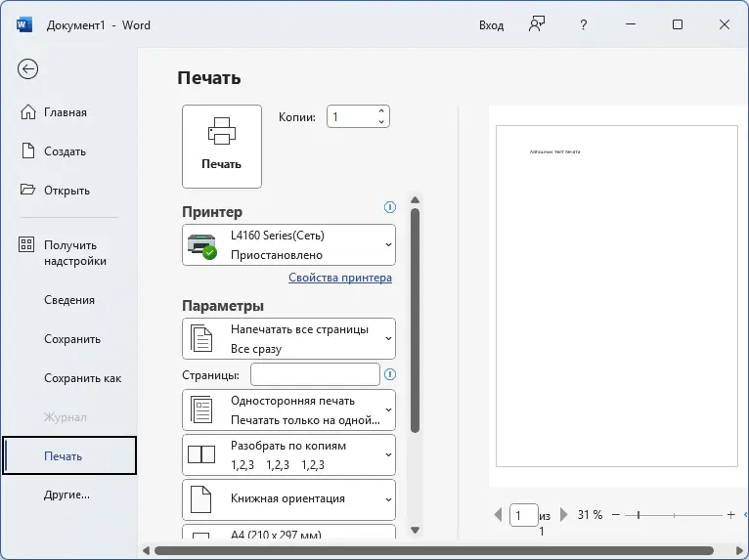Click the home icon beside Главная
This screenshot has width=749, height=560.
[x=27, y=111]
